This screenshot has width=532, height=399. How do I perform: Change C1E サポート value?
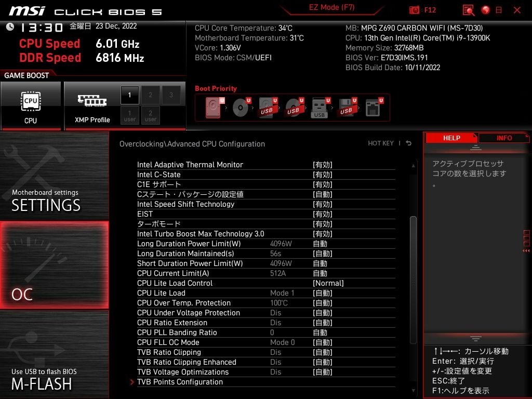322,184
